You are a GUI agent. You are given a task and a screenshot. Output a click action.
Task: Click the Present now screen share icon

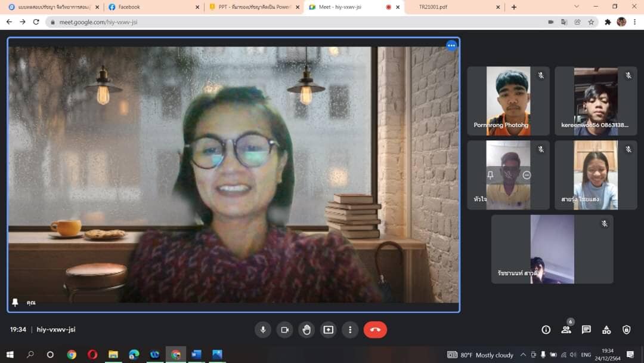pos(329,330)
